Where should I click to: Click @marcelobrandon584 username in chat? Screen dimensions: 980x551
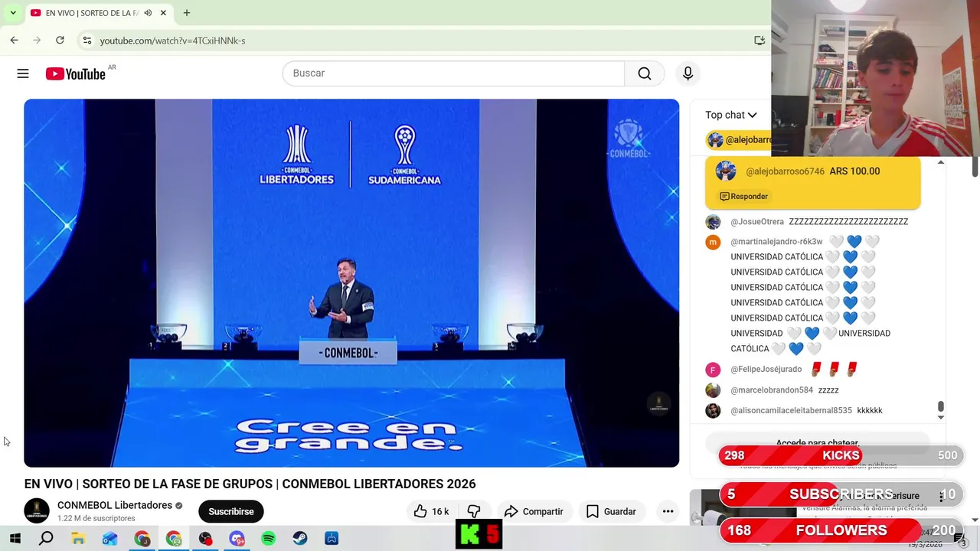tap(772, 390)
